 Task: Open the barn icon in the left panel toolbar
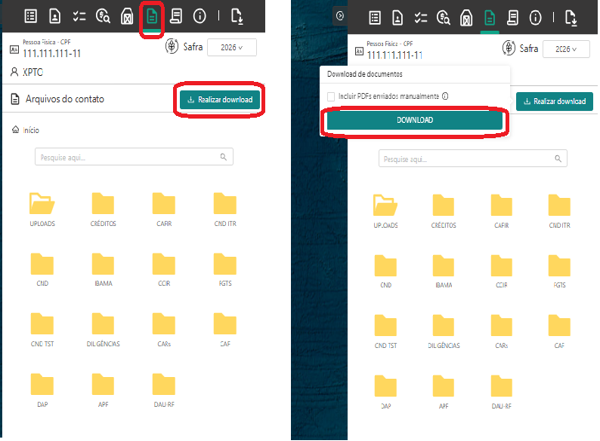127,16
